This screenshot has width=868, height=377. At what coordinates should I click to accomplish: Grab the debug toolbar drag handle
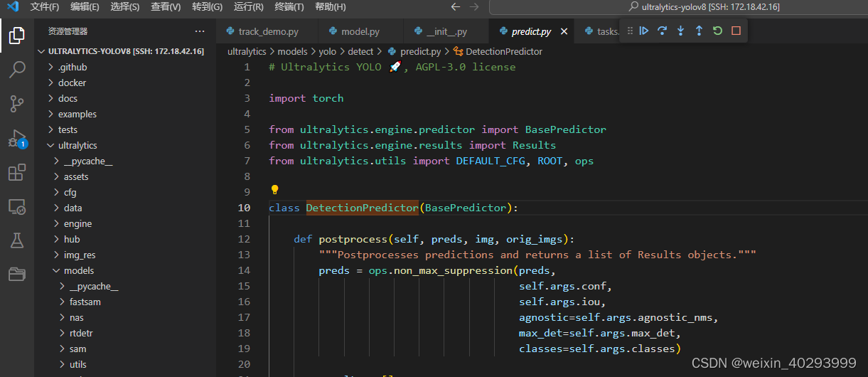630,31
